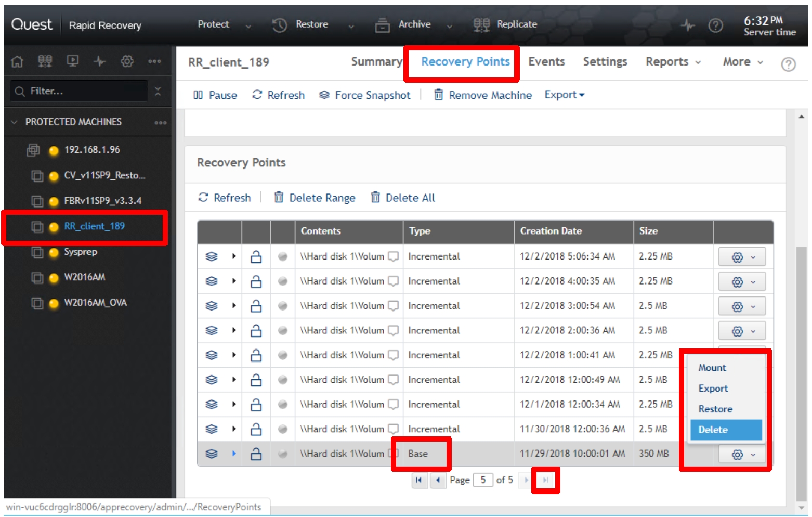The width and height of the screenshot is (812, 517).
Task: Open running tasks pulse icon in top bar
Action: pos(688,24)
